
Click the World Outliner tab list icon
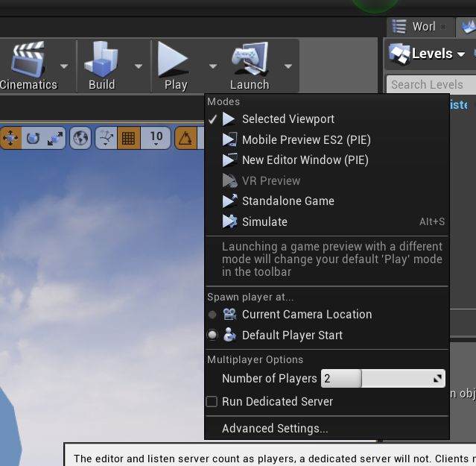(399, 26)
